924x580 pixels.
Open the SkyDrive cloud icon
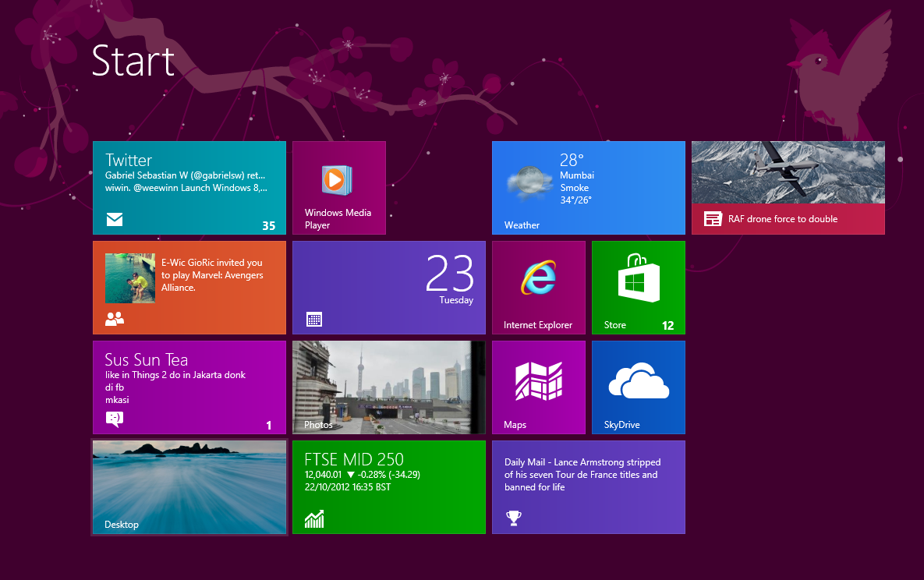[x=638, y=380]
